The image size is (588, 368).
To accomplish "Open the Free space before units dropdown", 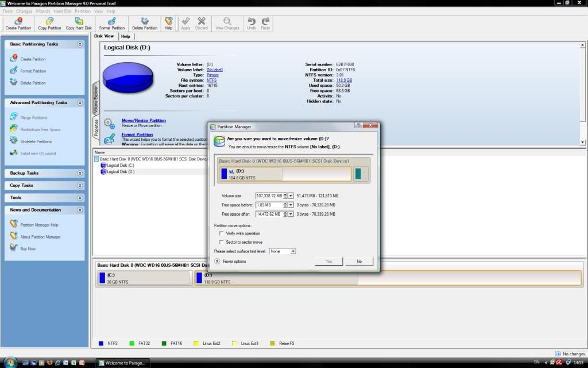I will [291, 205].
